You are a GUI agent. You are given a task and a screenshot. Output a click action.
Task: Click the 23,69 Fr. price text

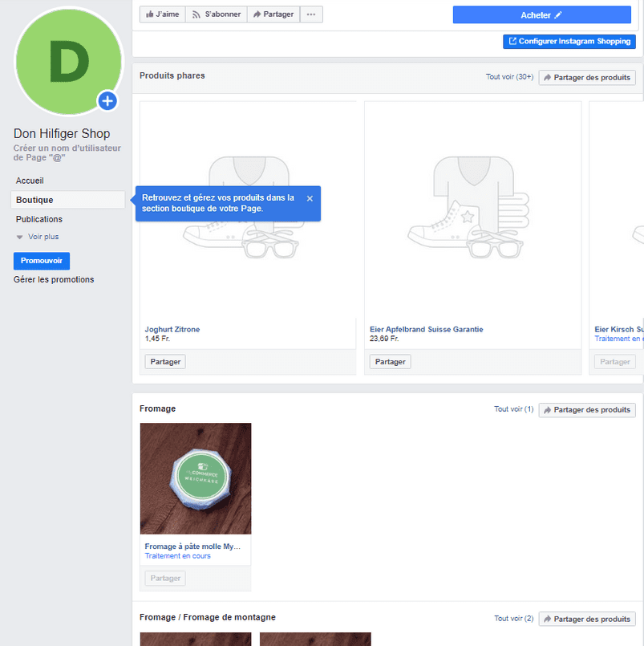384,339
